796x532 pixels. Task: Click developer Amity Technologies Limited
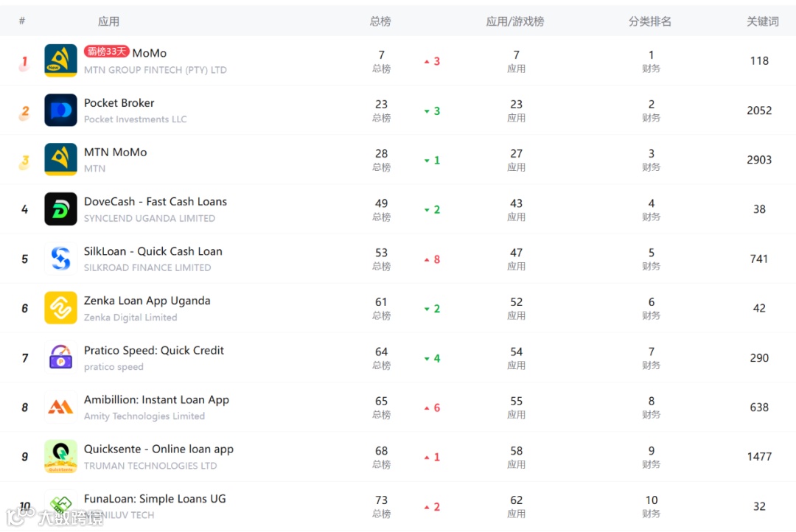[144, 416]
